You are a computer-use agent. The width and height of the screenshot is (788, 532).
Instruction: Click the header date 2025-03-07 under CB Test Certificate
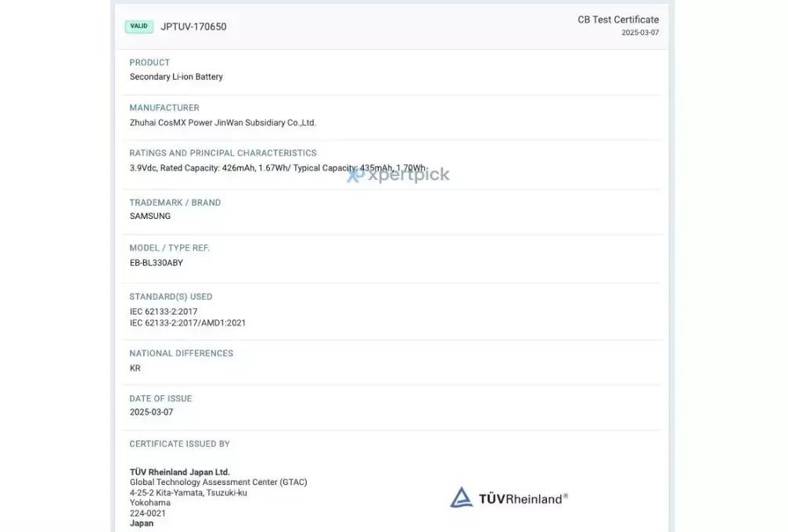[640, 33]
